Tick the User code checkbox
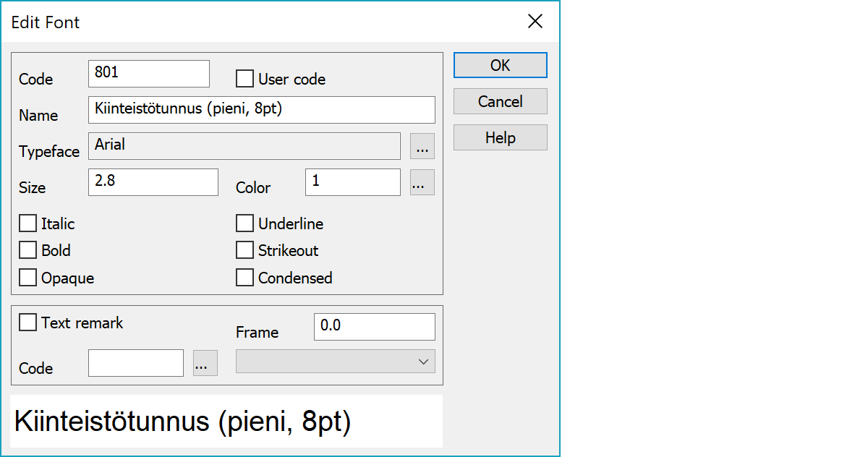 pos(245,79)
